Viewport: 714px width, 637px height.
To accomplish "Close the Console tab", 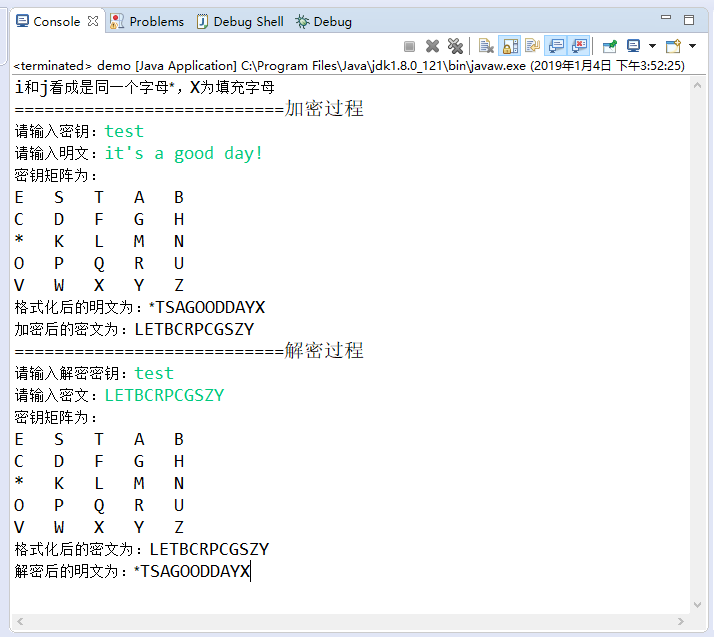I will click(x=93, y=21).
